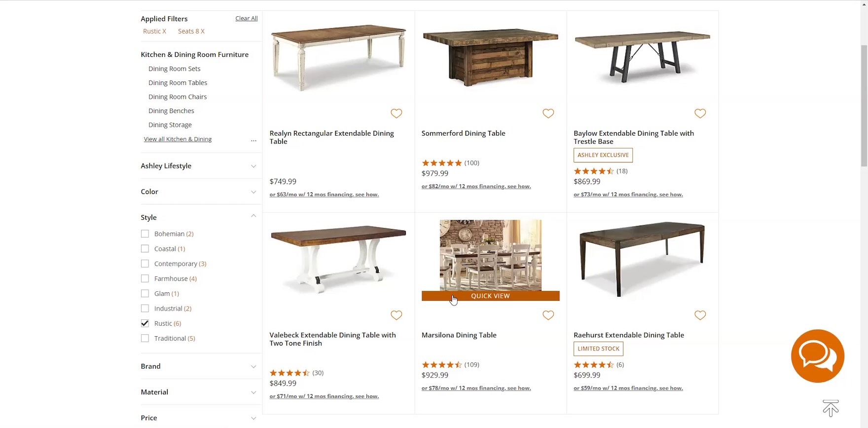Click Clear All applied filters link
868x428 pixels.
246,18
